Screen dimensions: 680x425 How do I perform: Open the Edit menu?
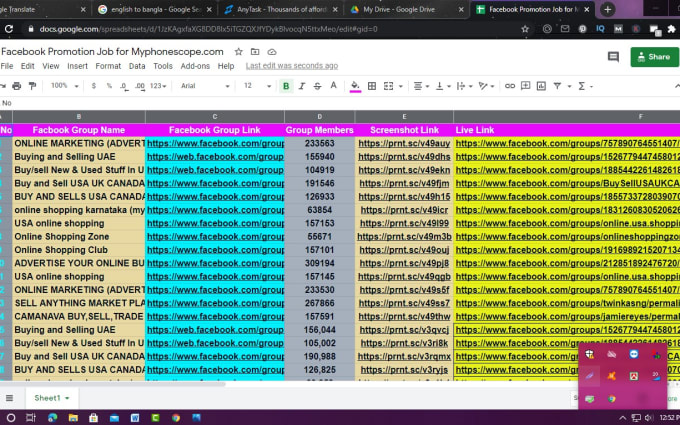pos(27,66)
